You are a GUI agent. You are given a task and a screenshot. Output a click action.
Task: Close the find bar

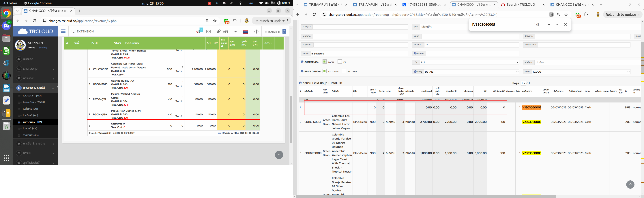(x=566, y=25)
